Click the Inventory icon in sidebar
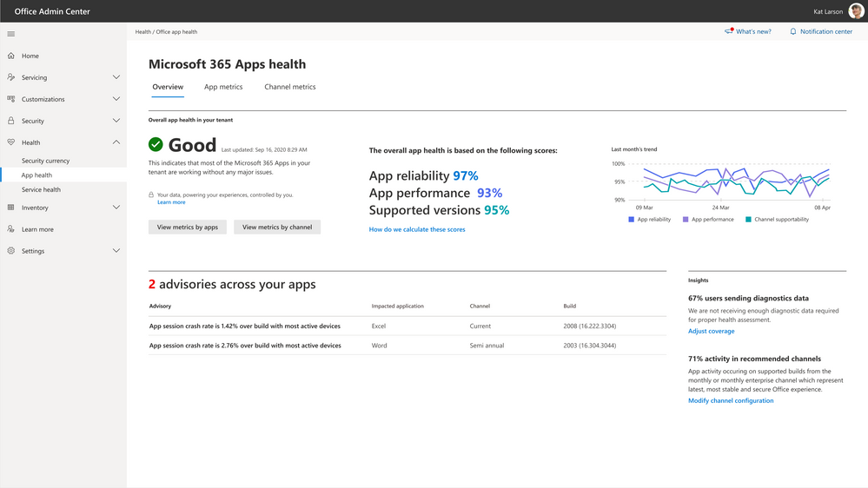Viewport: 868px width, 488px height. 11,207
